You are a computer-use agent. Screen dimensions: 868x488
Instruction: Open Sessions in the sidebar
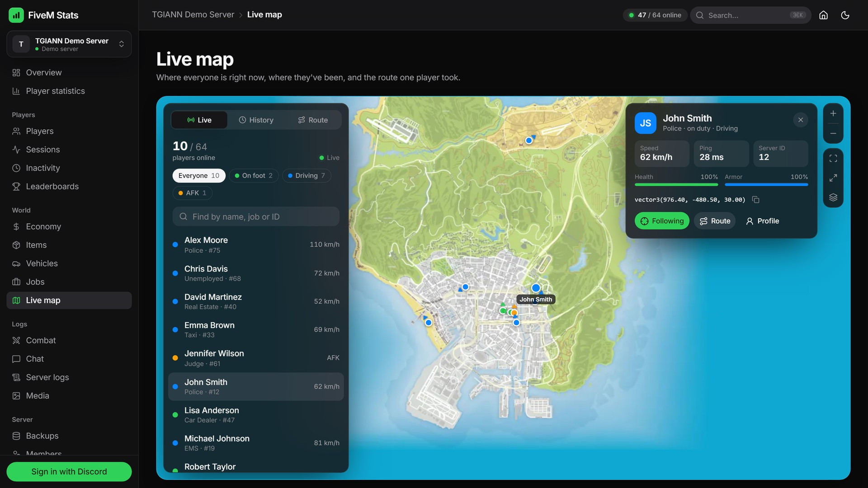click(x=69, y=150)
